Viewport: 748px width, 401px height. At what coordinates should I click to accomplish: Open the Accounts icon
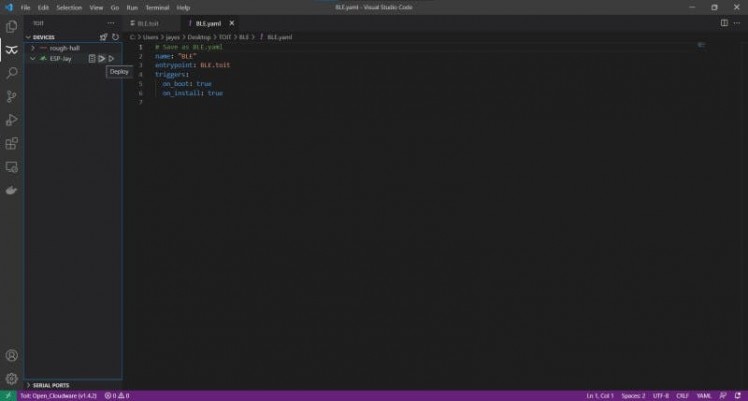pos(12,355)
